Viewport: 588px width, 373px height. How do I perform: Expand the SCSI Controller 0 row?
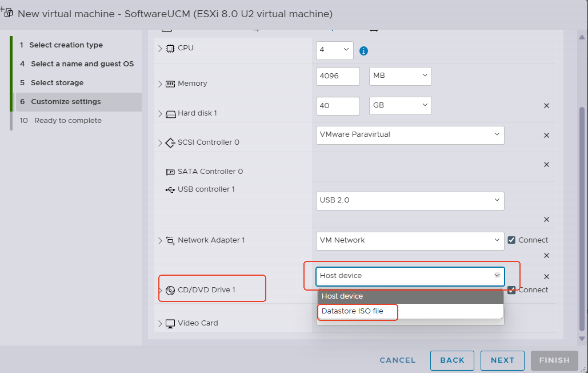(160, 143)
